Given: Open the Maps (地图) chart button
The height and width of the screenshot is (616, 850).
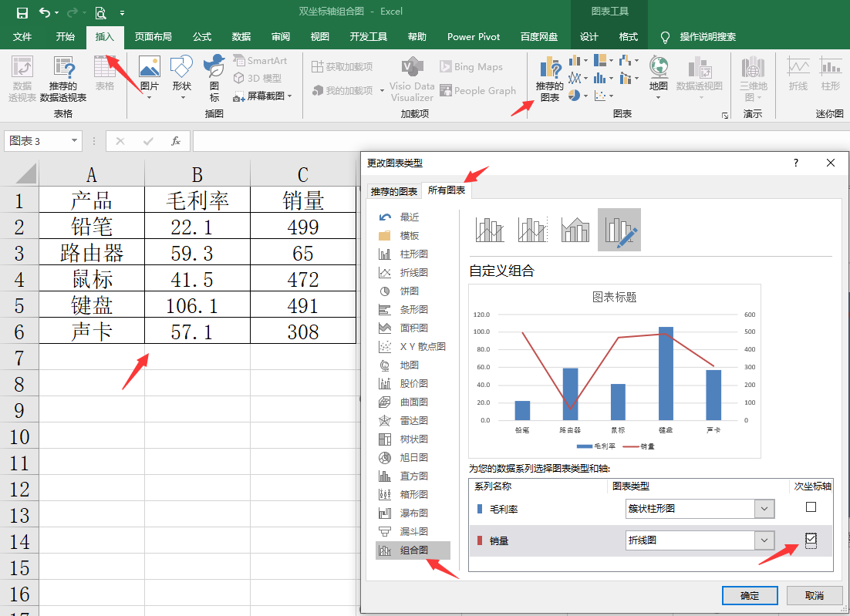Looking at the screenshot, I should (x=659, y=77).
